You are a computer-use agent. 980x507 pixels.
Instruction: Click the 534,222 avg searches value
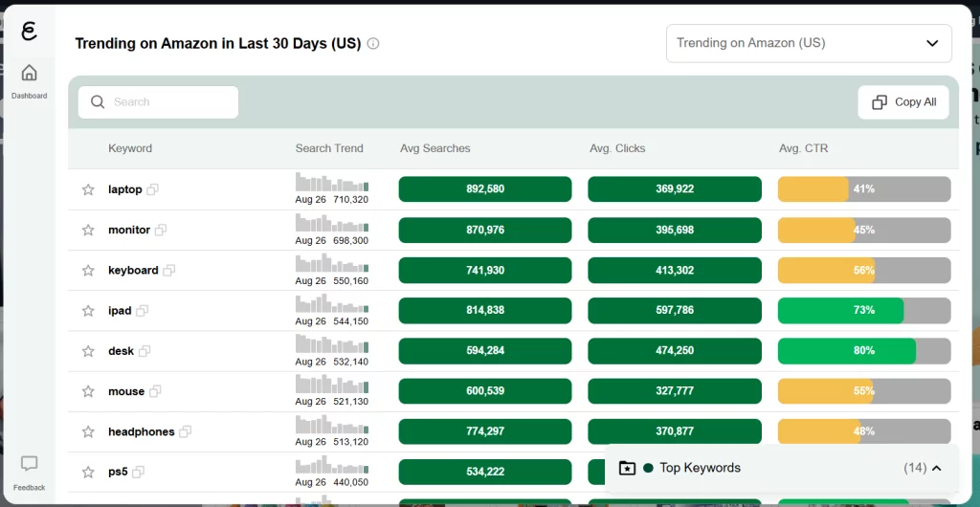coord(485,472)
